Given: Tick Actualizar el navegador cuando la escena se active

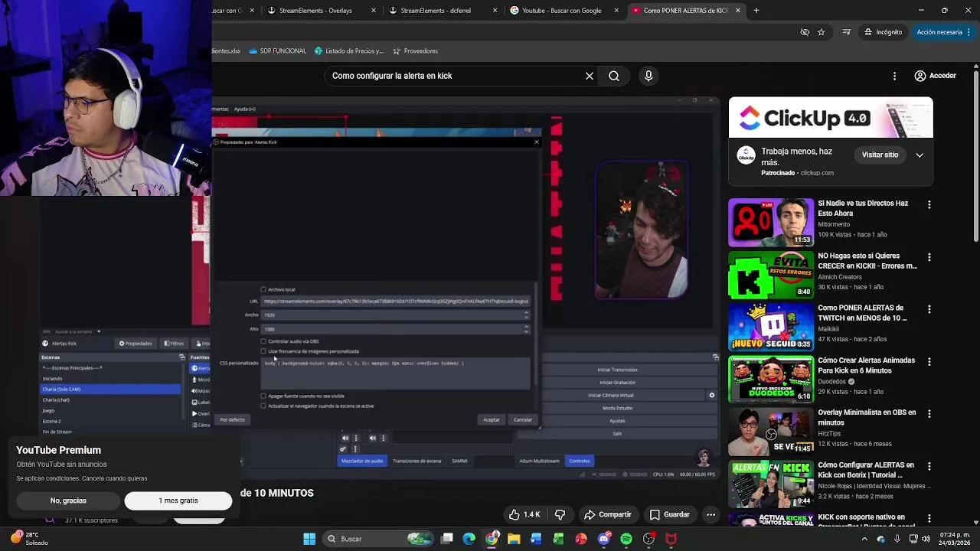Looking at the screenshot, I should click(263, 406).
